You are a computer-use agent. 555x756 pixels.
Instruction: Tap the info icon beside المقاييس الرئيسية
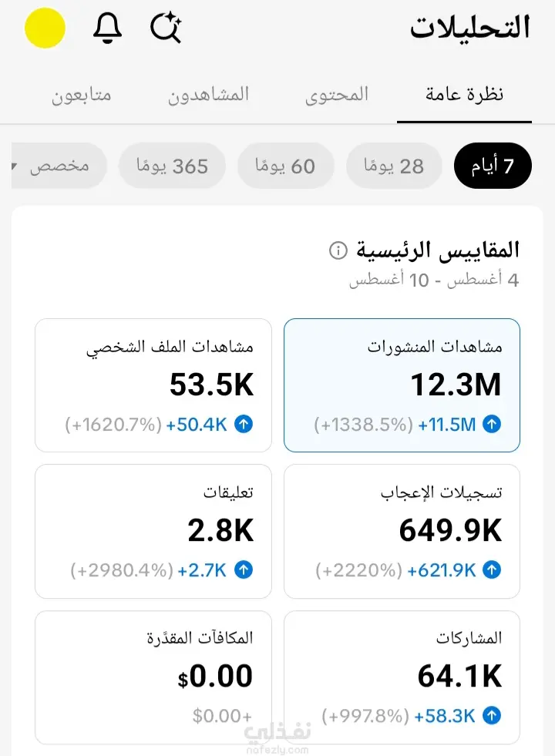pos(338,250)
